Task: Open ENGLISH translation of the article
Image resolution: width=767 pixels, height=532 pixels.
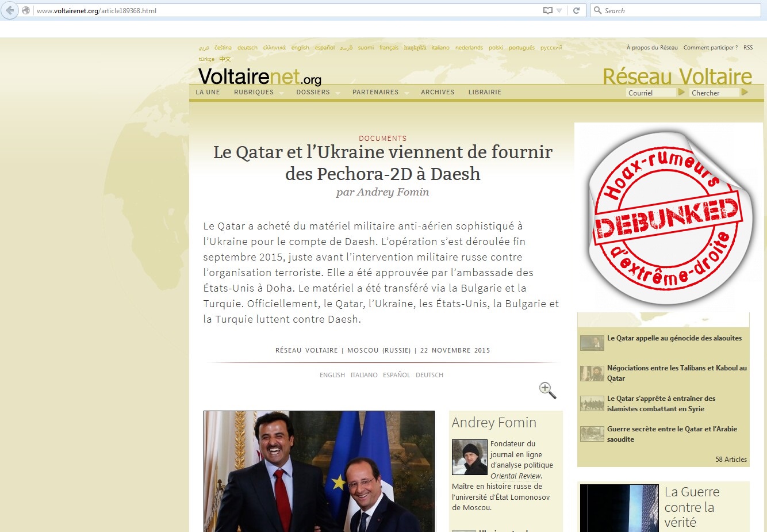Action: 332,375
